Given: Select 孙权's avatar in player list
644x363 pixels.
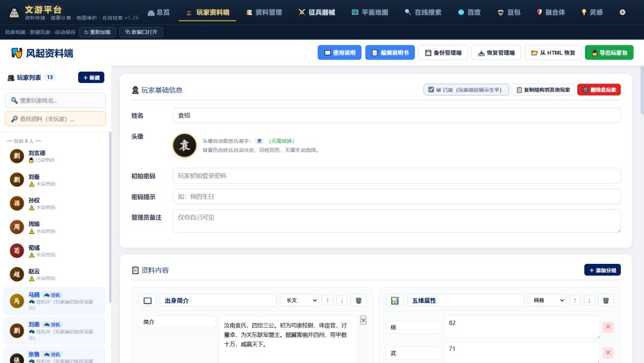Looking at the screenshot, I should 17,203.
